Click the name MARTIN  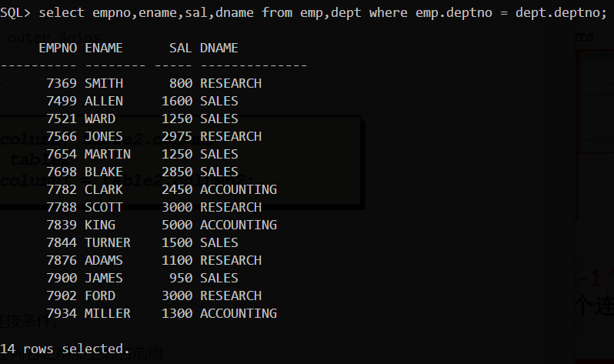[108, 154]
